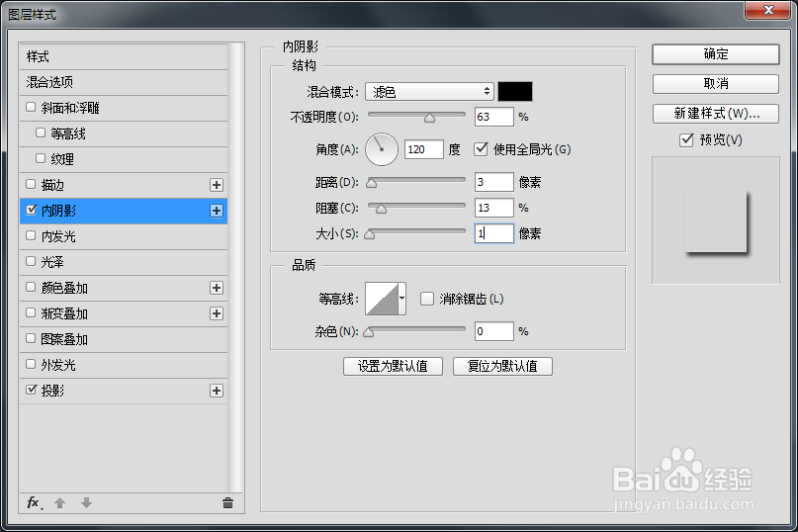This screenshot has width=798, height=532.
Task: Click 不透明度 slider handle
Action: pyautogui.click(x=429, y=118)
